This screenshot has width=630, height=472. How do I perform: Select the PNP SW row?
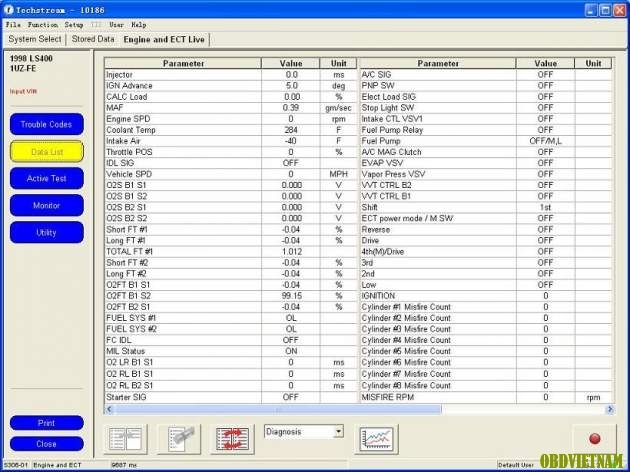tap(485, 86)
